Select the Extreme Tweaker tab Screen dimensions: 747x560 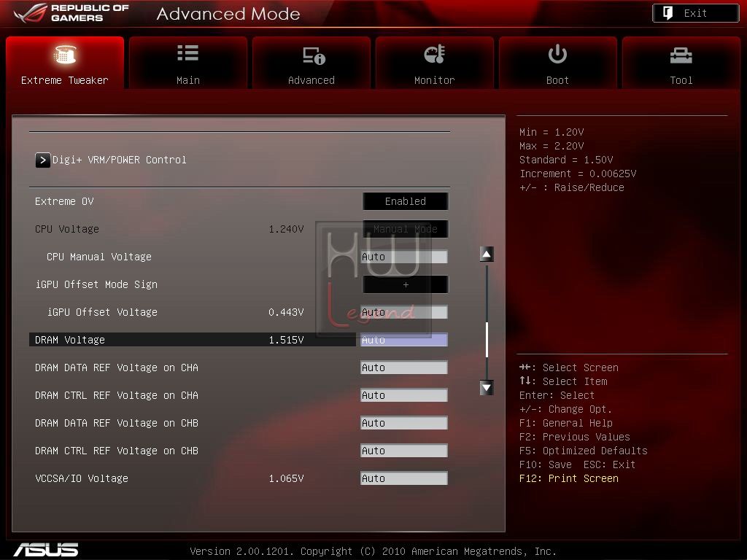[65, 63]
